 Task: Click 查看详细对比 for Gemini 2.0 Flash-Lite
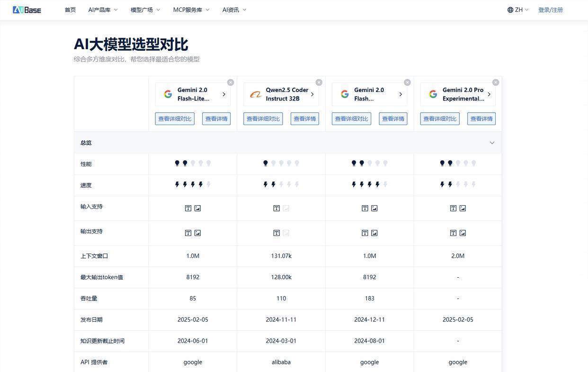(x=175, y=119)
